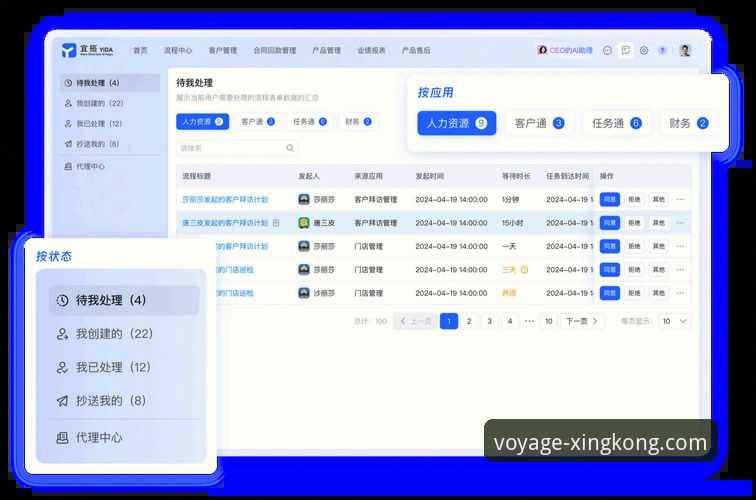756x500 pixels.
Task: Switch to the large 客户通 filter tab
Action: [x=539, y=123]
